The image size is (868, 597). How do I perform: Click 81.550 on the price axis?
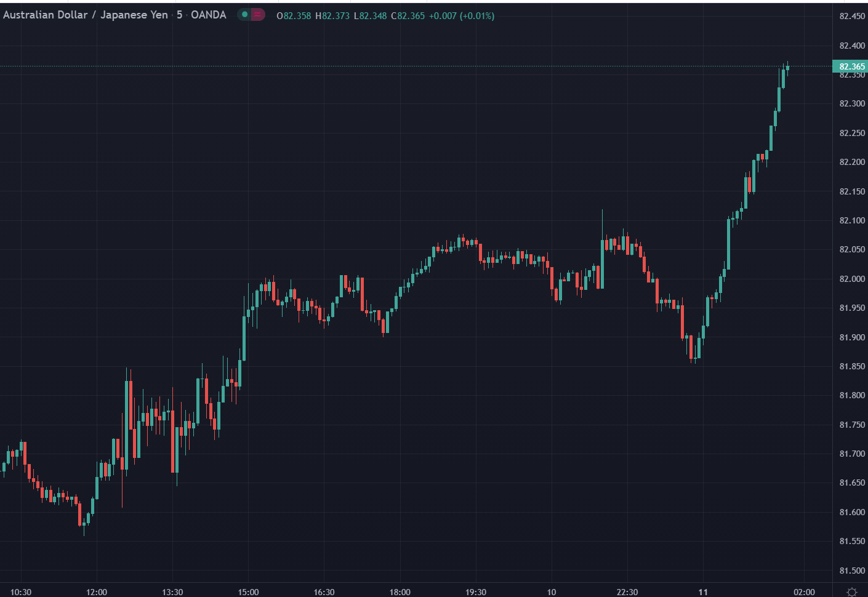click(x=852, y=541)
